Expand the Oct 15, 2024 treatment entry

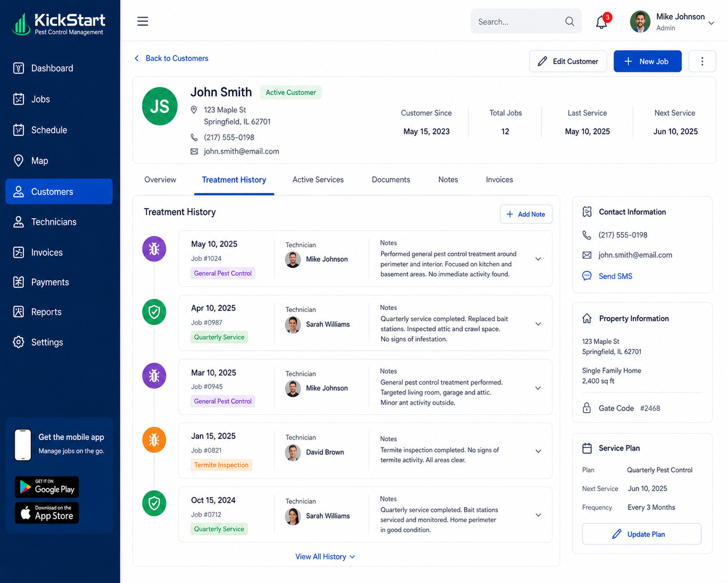538,515
